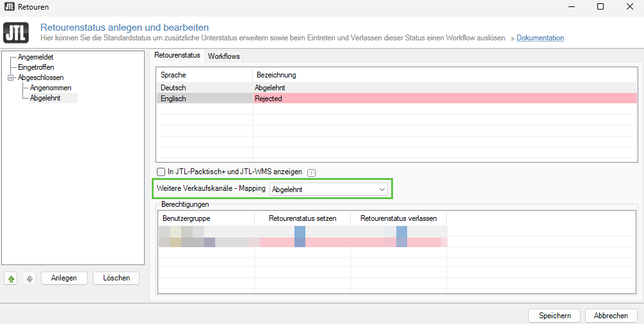This screenshot has height=324, width=644.
Task: Collapse the Abgeschlossen tree node
Action: coord(10,77)
